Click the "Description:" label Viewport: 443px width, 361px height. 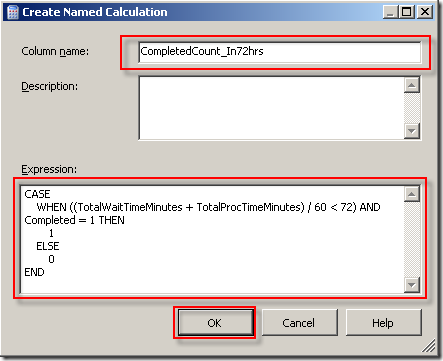point(49,86)
